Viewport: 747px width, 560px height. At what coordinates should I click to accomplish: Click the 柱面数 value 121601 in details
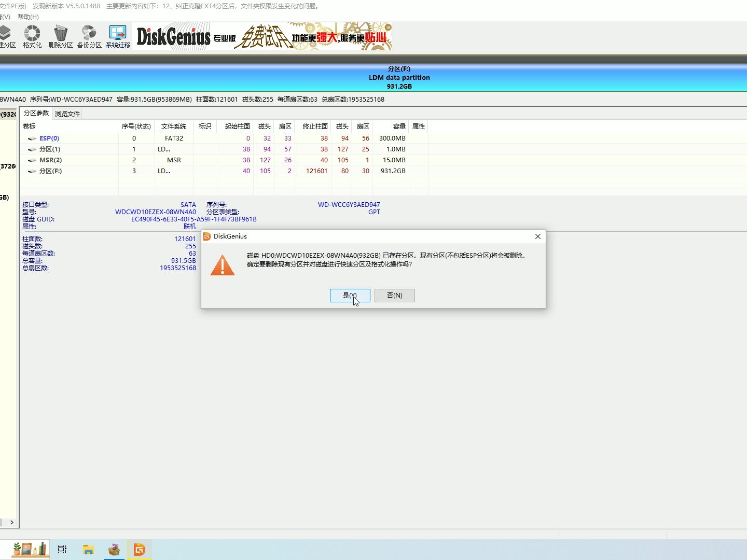[185, 239]
